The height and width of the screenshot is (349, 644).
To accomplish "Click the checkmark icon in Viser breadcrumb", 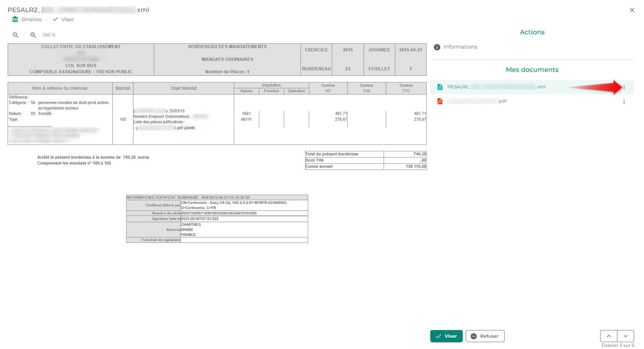I will point(55,19).
